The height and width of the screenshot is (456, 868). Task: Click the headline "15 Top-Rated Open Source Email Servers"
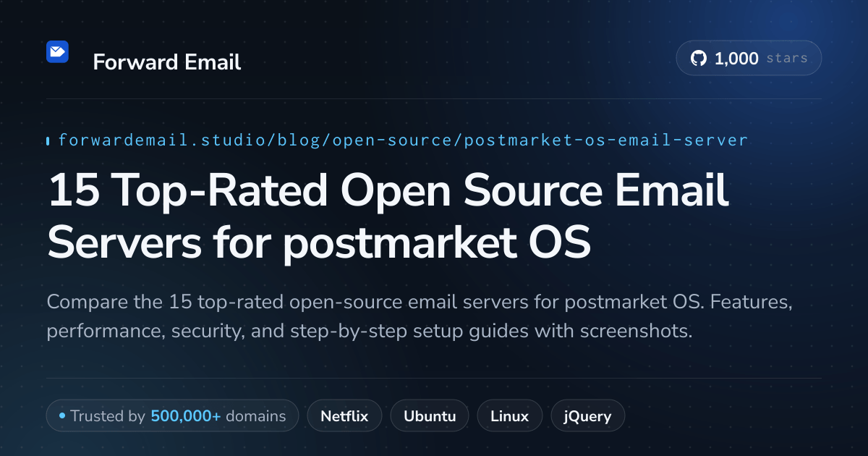[388, 217]
